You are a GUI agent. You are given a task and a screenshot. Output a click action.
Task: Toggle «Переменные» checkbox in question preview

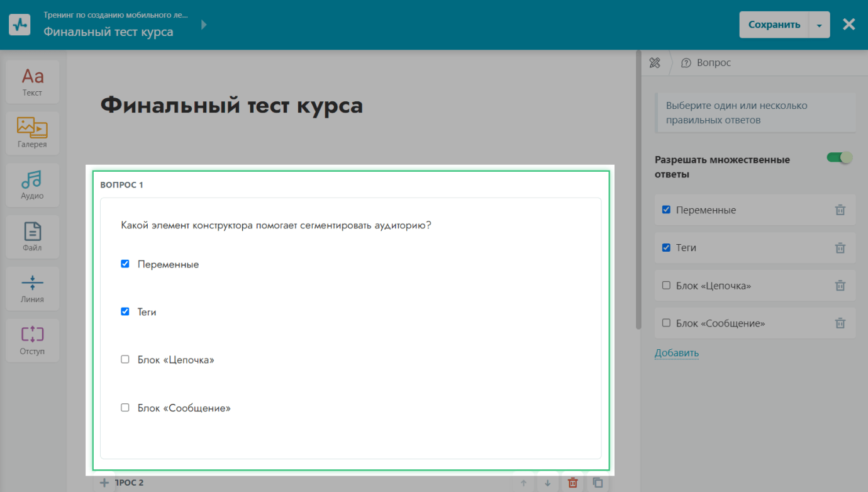tap(125, 264)
